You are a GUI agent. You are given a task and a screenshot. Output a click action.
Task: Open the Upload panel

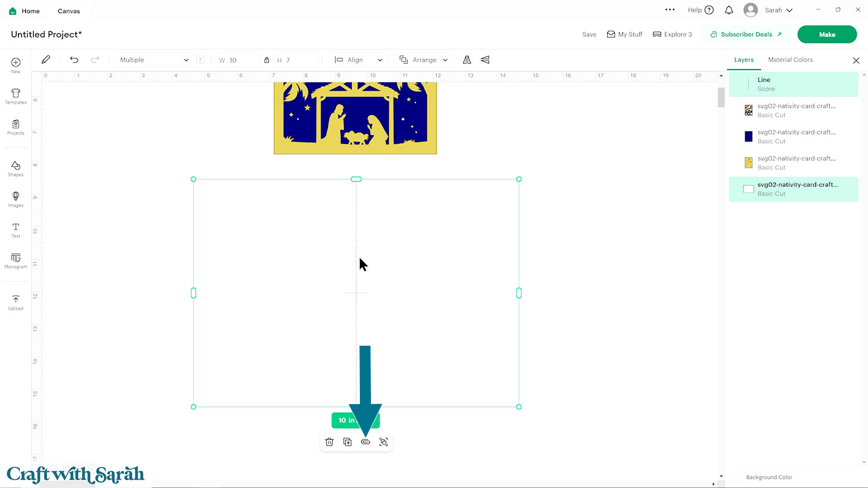(x=16, y=302)
